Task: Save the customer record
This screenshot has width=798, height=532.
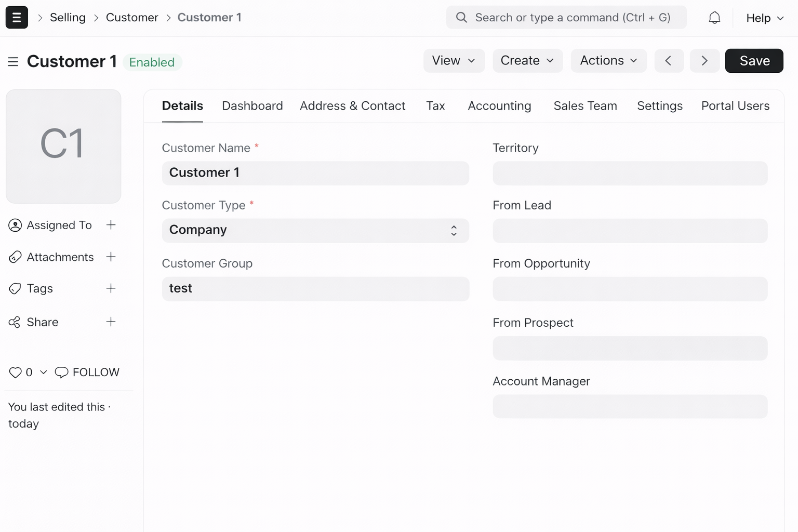Action: (754, 61)
